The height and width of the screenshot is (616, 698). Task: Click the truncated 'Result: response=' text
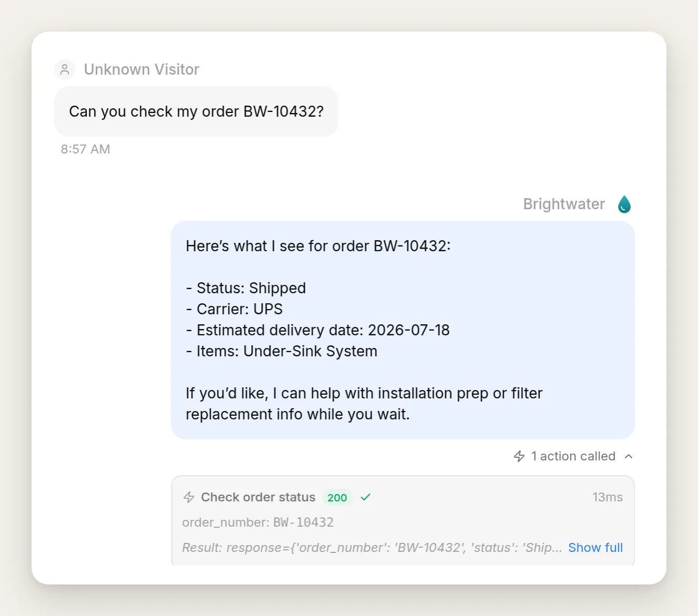point(372,548)
